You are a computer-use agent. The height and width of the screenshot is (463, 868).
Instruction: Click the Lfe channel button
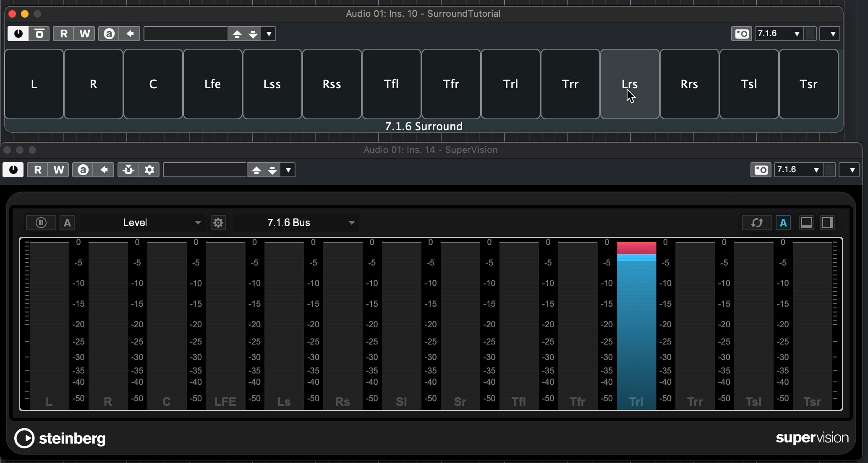(x=212, y=84)
